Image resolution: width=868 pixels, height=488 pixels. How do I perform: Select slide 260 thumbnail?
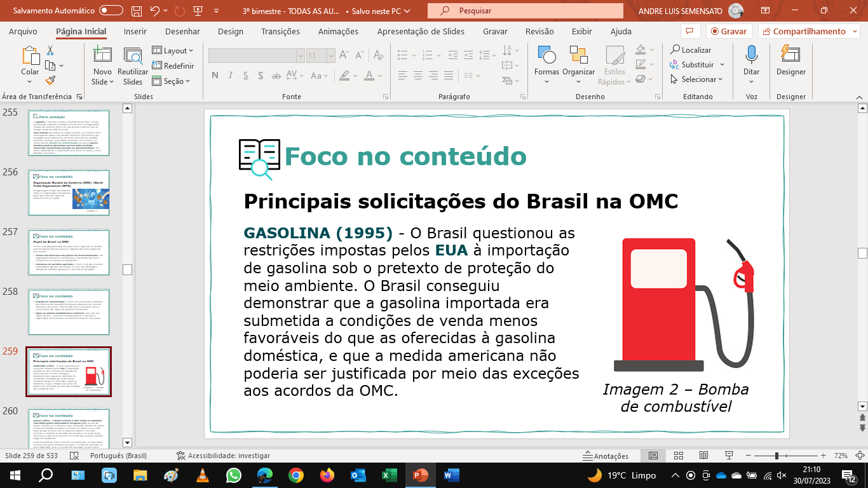(69, 428)
